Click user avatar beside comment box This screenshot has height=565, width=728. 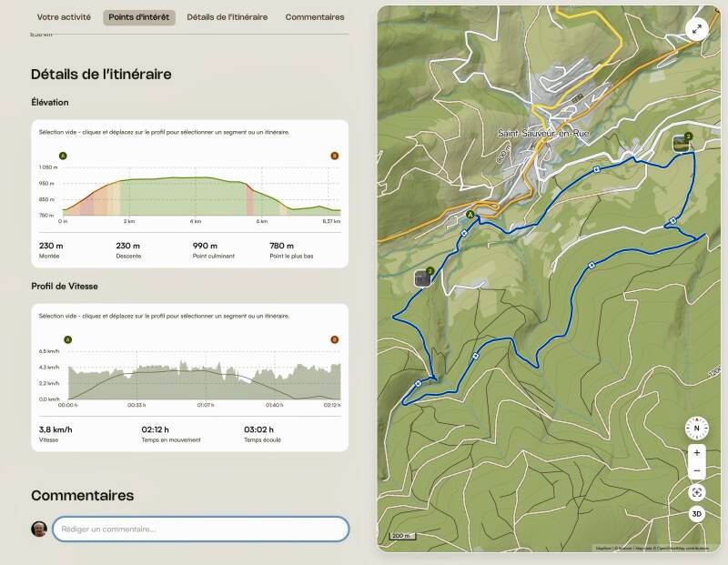coord(39,529)
